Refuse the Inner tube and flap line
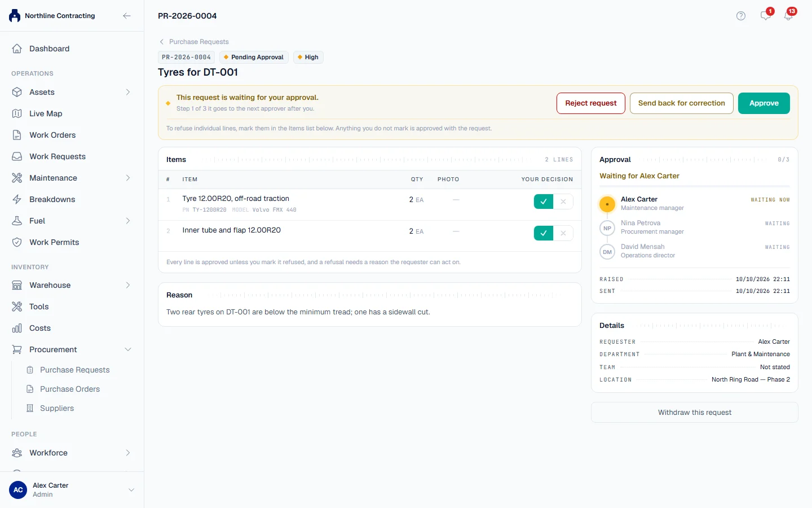The image size is (812, 508). [563, 233]
